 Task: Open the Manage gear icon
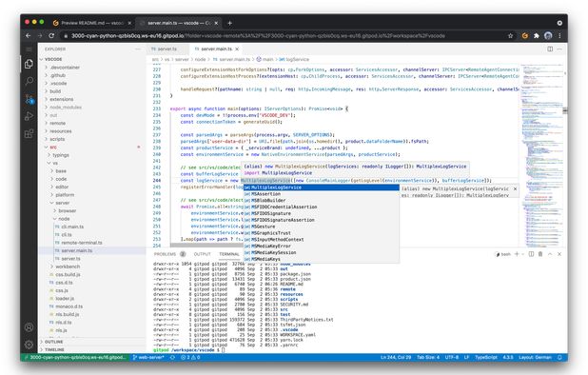click(29, 345)
